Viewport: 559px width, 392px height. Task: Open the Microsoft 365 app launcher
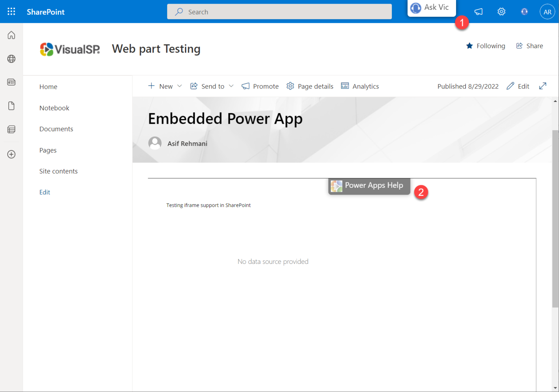tap(11, 11)
